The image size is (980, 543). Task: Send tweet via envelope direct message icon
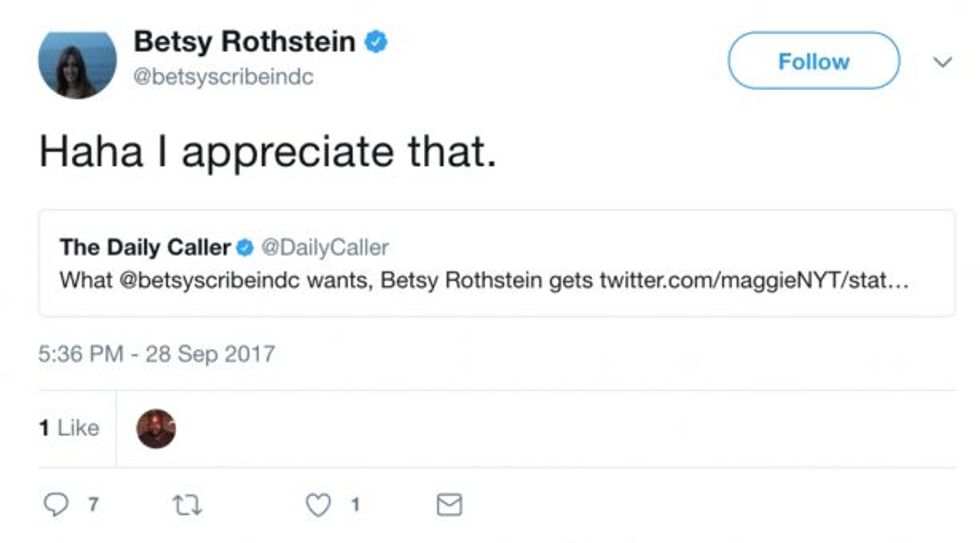click(x=450, y=506)
